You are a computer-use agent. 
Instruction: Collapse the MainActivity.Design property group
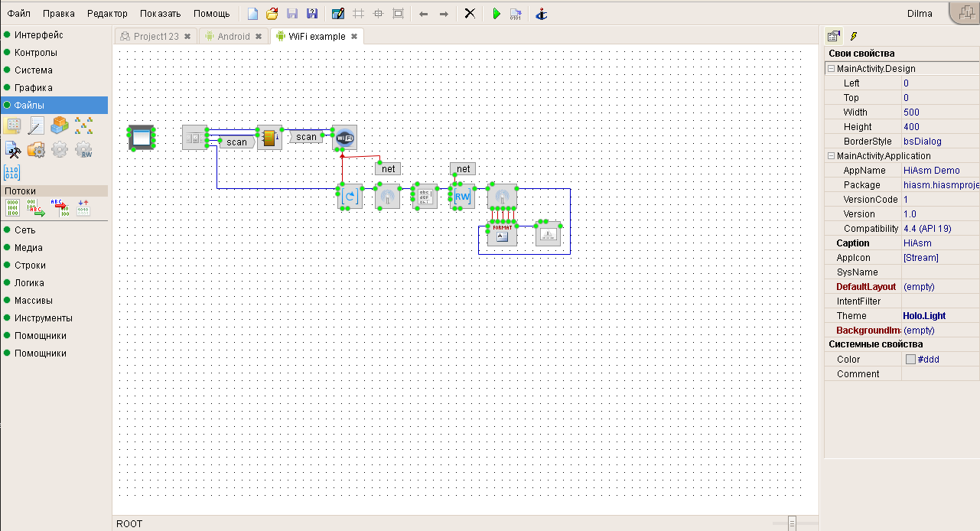click(x=831, y=69)
